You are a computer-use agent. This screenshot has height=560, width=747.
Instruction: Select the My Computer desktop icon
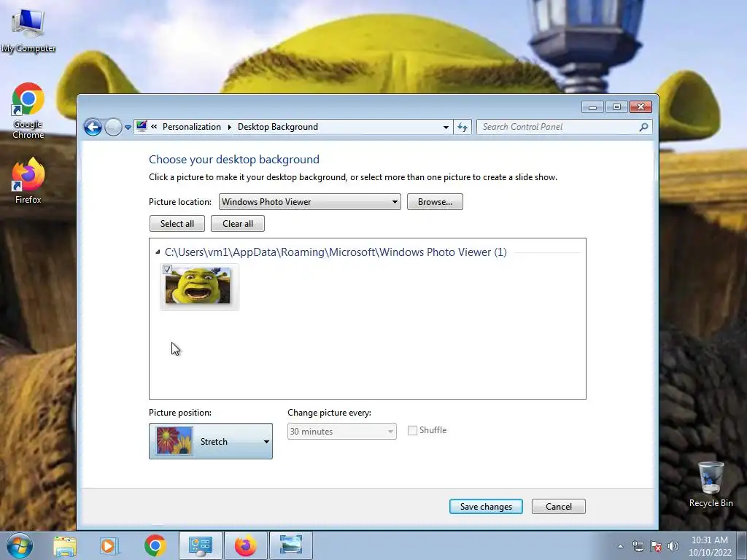point(28,31)
